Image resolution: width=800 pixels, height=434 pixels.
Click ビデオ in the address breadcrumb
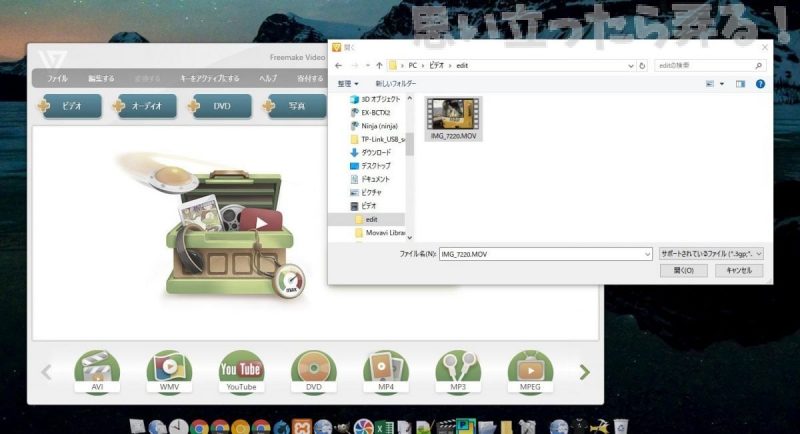coord(436,66)
